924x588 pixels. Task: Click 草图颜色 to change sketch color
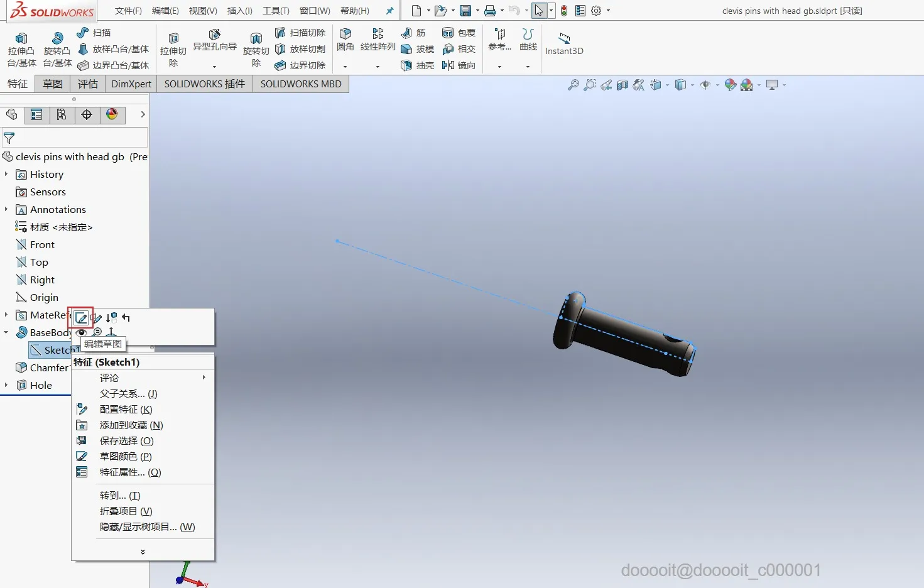coord(126,457)
